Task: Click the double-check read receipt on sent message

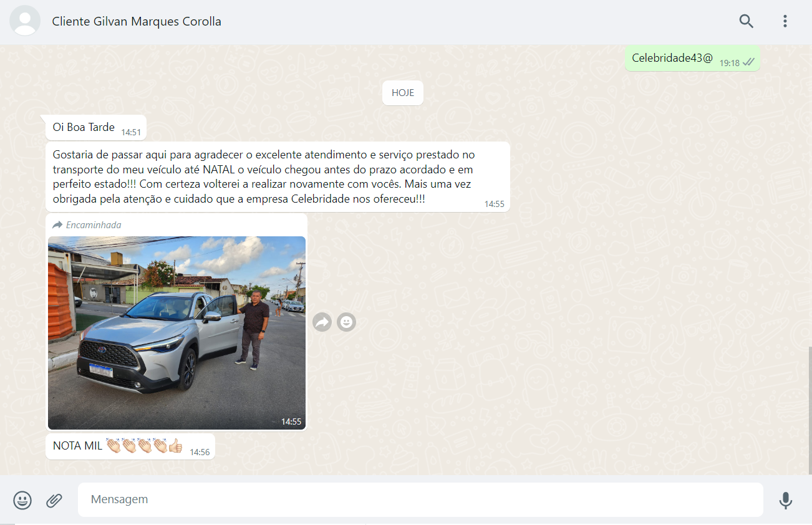Action: coord(749,62)
